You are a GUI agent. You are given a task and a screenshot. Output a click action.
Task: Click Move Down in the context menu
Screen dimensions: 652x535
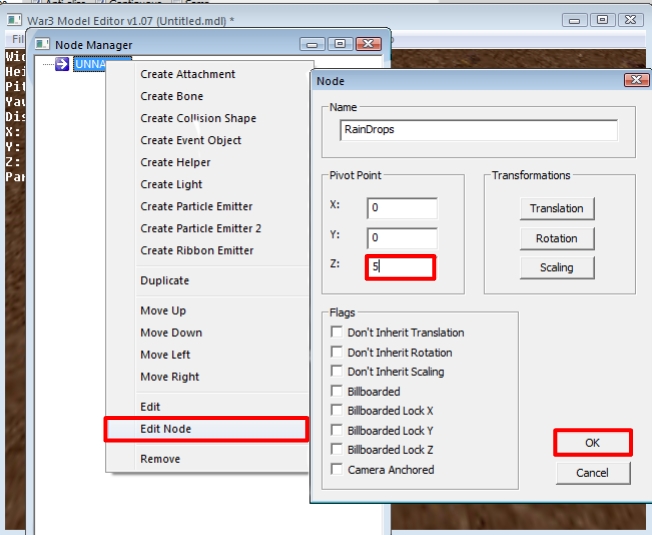[171, 333]
